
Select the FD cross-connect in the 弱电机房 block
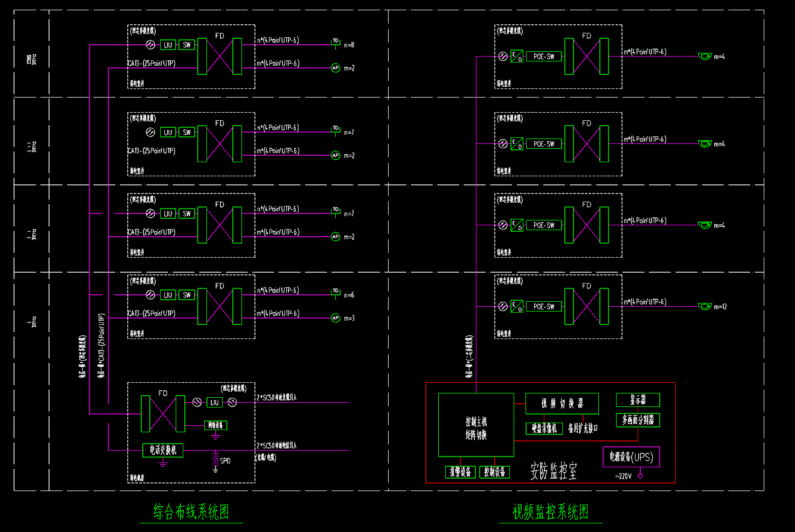coord(163,414)
